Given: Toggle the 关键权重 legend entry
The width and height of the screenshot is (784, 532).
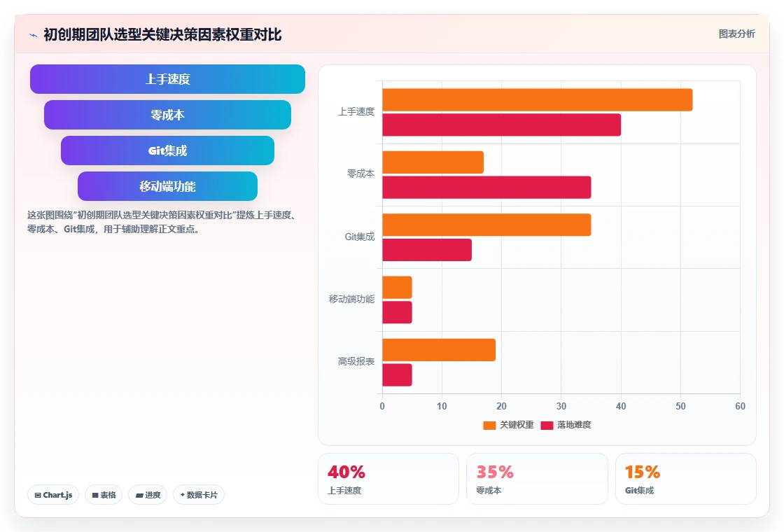Looking at the screenshot, I should click(508, 425).
